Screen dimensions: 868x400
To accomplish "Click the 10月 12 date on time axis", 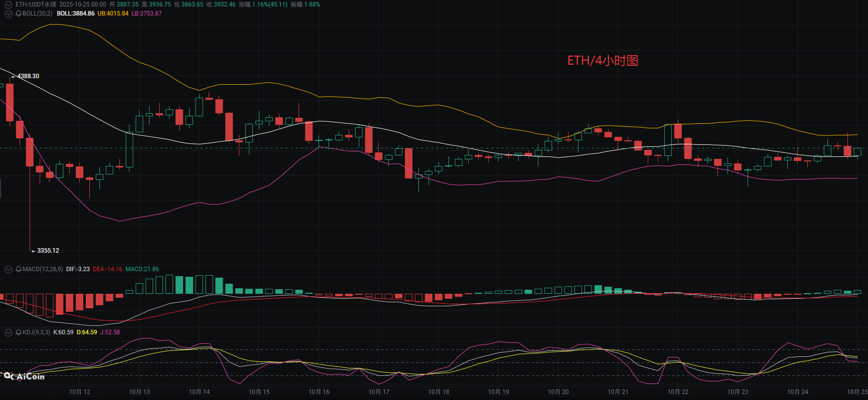I will click(x=80, y=392).
